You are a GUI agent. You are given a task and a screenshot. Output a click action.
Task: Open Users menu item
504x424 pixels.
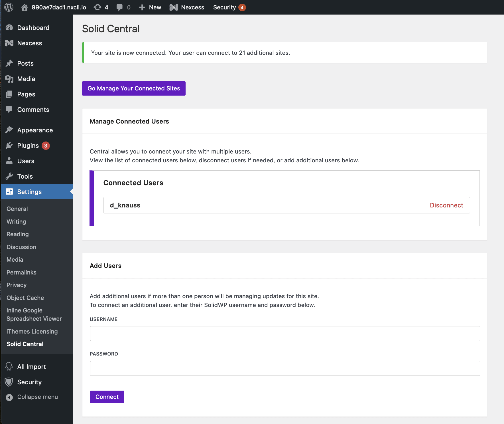pos(26,161)
